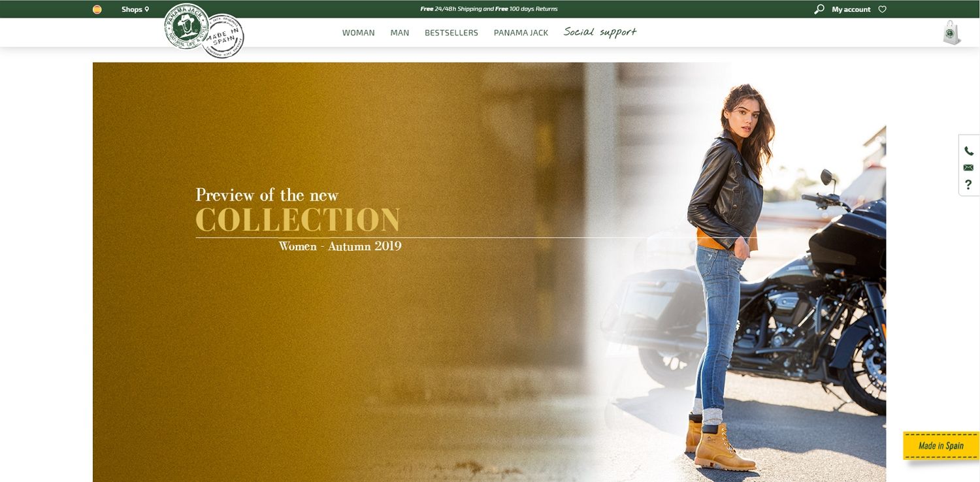Open the WOMAN menu
Screen dimensions: 980x482
359,33
